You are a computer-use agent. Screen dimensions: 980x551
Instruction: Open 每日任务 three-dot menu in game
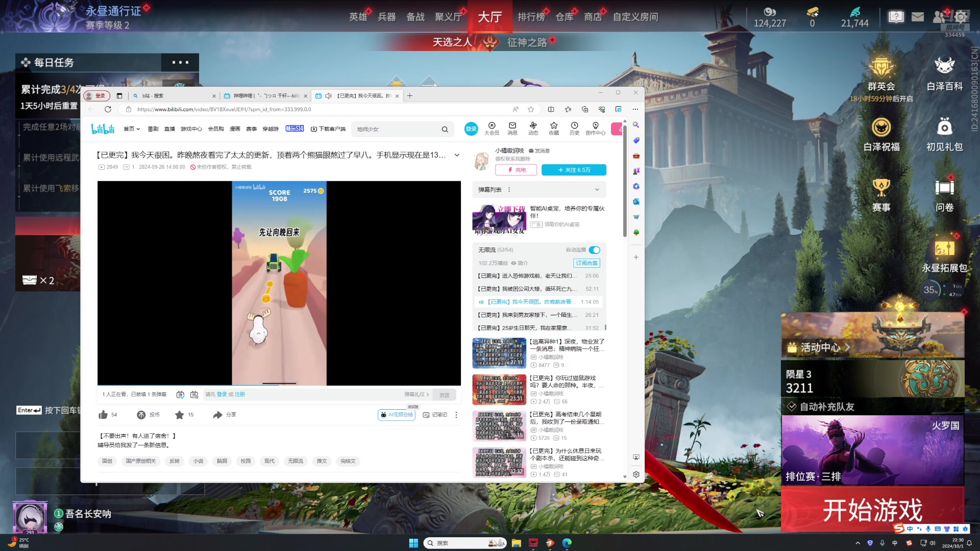[180, 63]
